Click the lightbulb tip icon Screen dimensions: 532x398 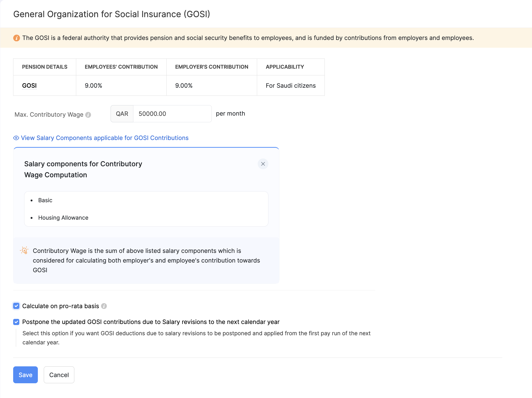click(x=24, y=250)
